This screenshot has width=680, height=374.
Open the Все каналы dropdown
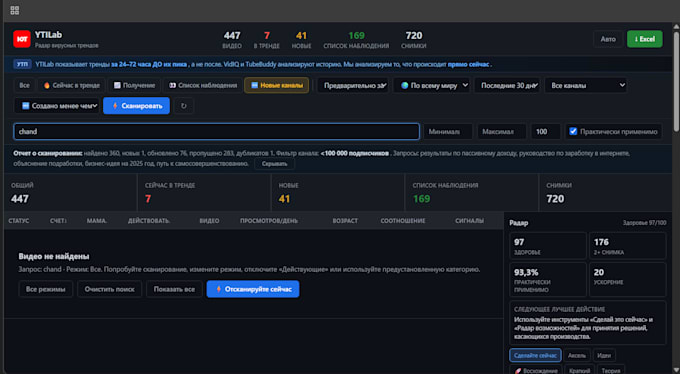coord(586,85)
